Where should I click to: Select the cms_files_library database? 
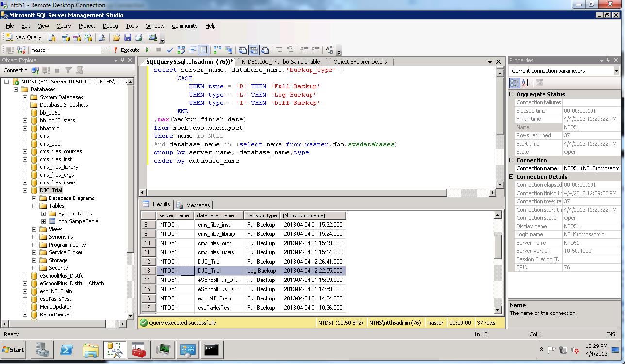(59, 167)
